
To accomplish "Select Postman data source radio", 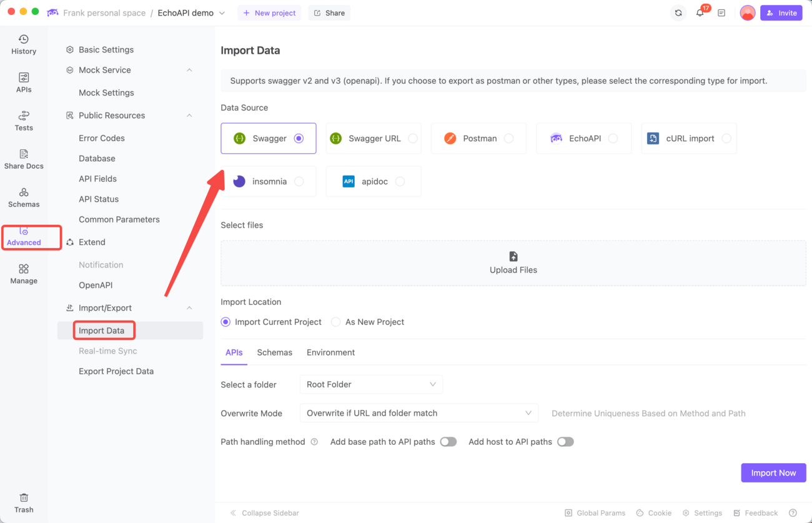I will 508,139.
